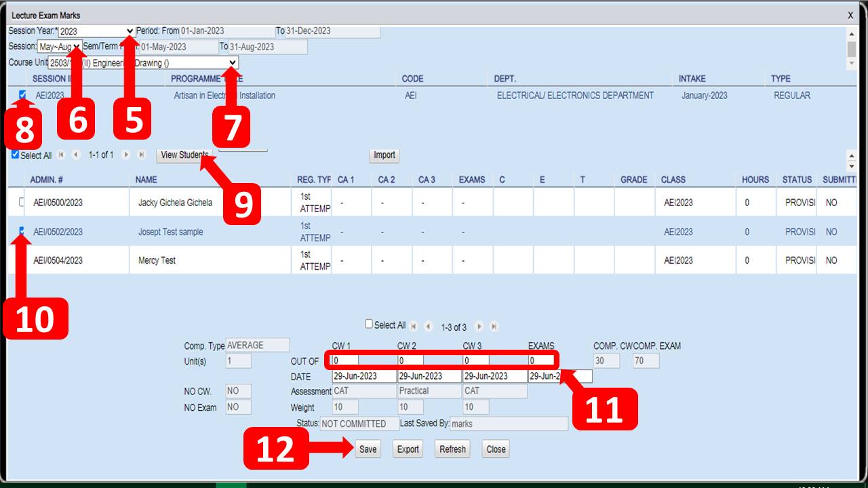Click the Import button
The height and width of the screenshot is (488, 868).
tap(384, 155)
